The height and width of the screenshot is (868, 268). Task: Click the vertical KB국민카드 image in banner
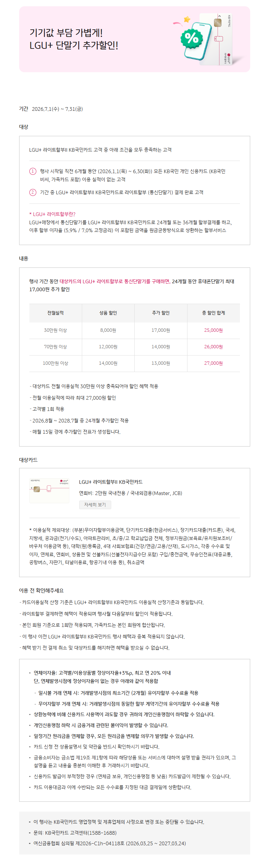216,39
